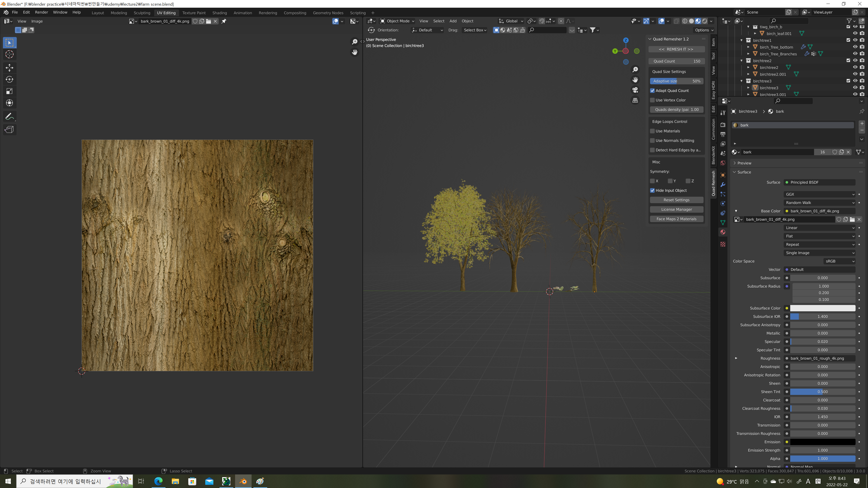Toggle perspective/orthographic grid icon
The width and height of the screenshot is (868, 488).
pos(635,100)
